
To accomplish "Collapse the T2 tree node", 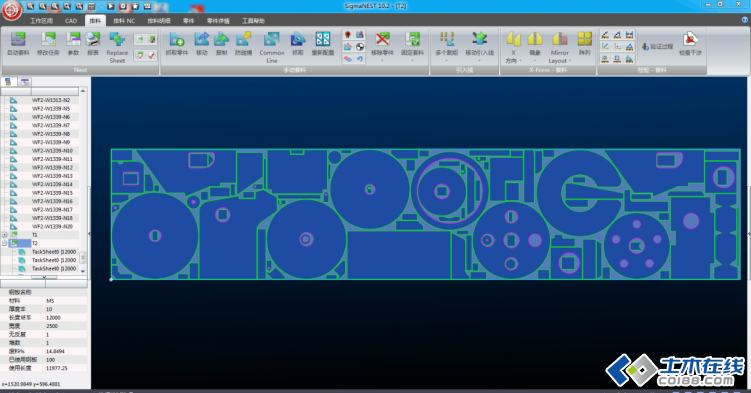I will pyautogui.click(x=5, y=243).
